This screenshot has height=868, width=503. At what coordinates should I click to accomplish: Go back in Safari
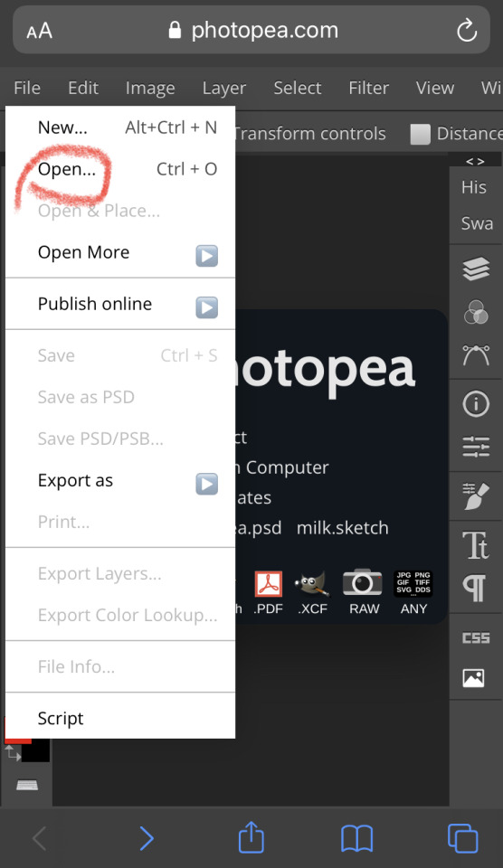[39, 838]
